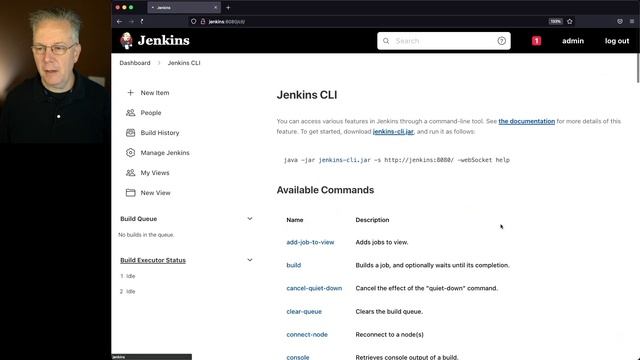Open a new browser tab with plus
The height and width of the screenshot is (360, 640).
tap(228, 7)
